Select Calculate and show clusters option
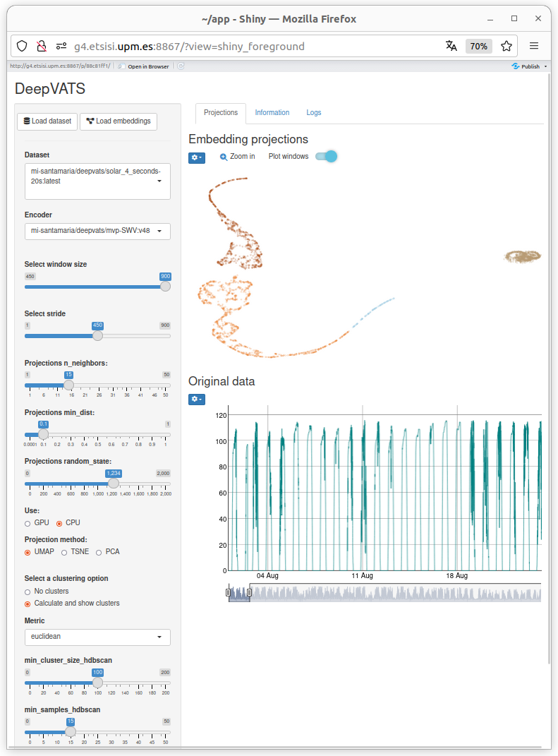Image resolution: width=558 pixels, height=756 pixels. point(28,604)
